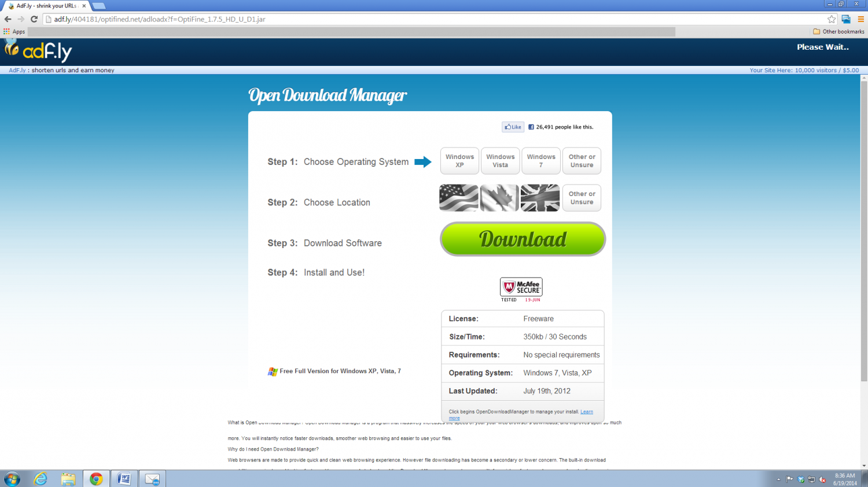Open the 'Learn more' link
868x487 pixels.
(x=587, y=412)
